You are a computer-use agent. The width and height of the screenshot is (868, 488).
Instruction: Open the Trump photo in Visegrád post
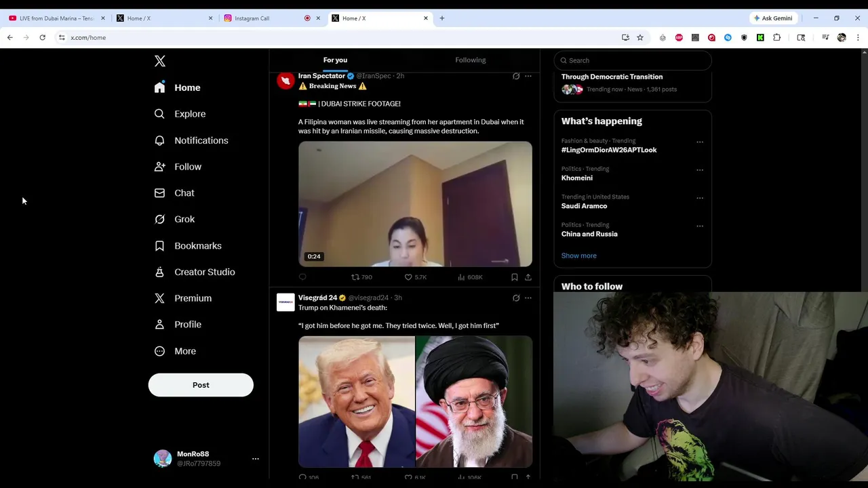(357, 401)
